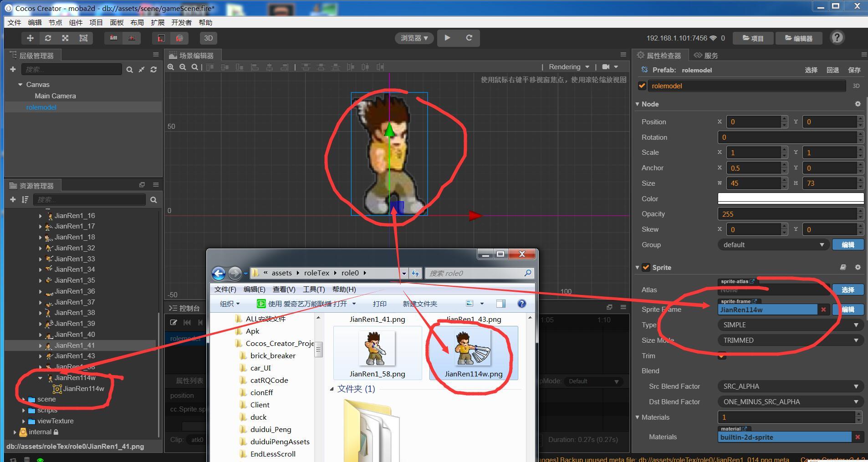Screen dimensions: 868x462
Task: Open Node section gear settings
Action: point(858,104)
